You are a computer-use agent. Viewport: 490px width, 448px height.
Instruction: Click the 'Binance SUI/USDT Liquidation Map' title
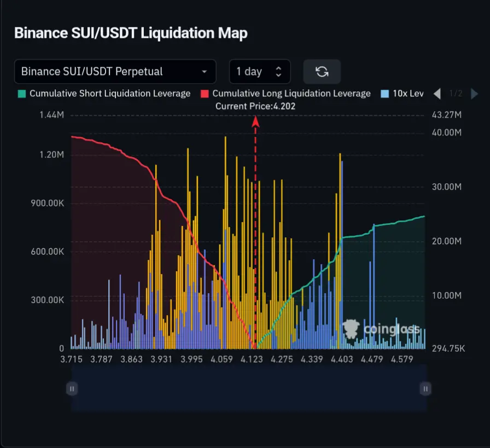(131, 33)
